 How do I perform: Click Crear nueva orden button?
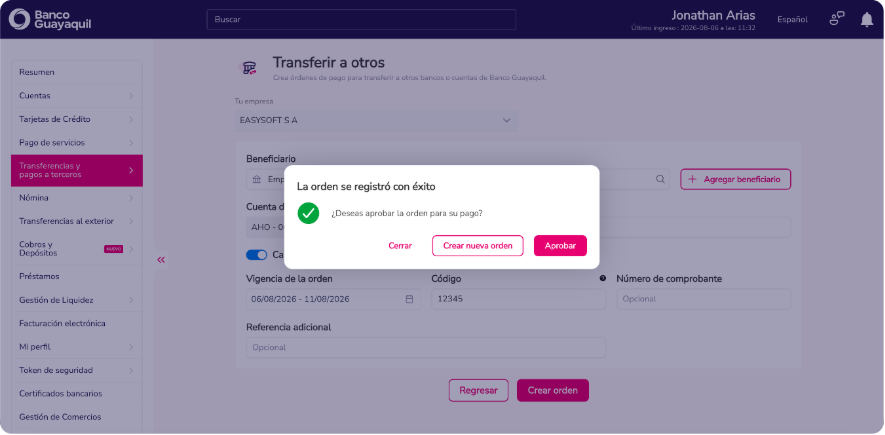pyautogui.click(x=477, y=245)
